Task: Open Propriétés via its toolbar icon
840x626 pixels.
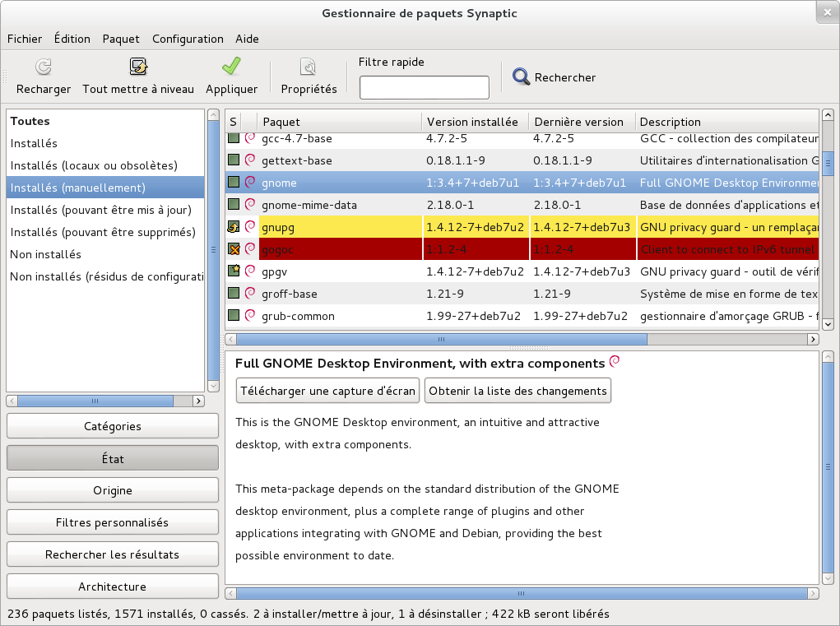Action: (x=308, y=67)
